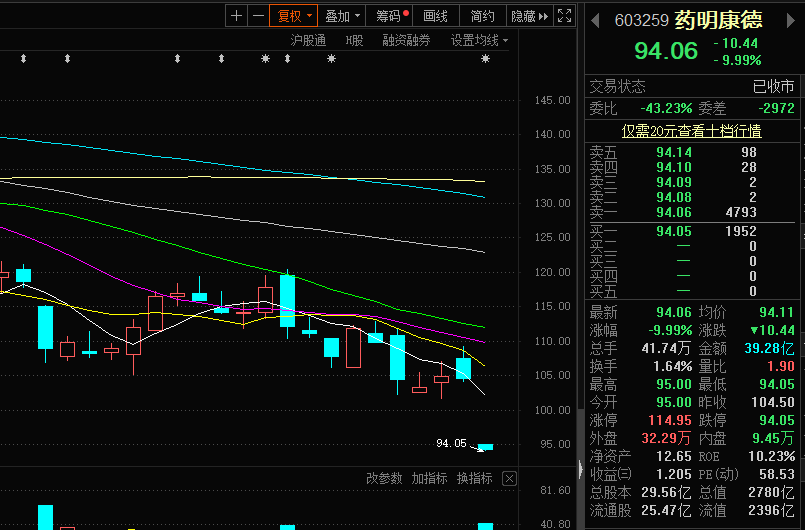This screenshot has width=805, height=530.
Task: Click the 换手 value 1.64%
Action: (x=673, y=367)
